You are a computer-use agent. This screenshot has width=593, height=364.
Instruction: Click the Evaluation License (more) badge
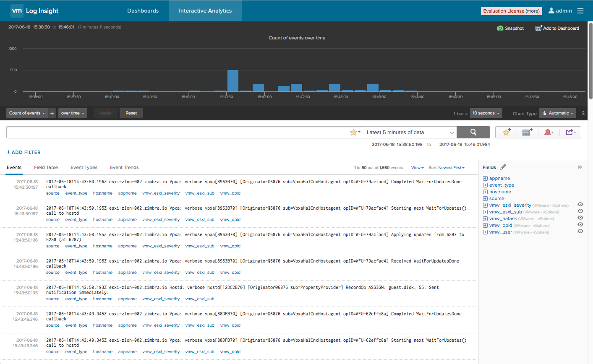(512, 11)
